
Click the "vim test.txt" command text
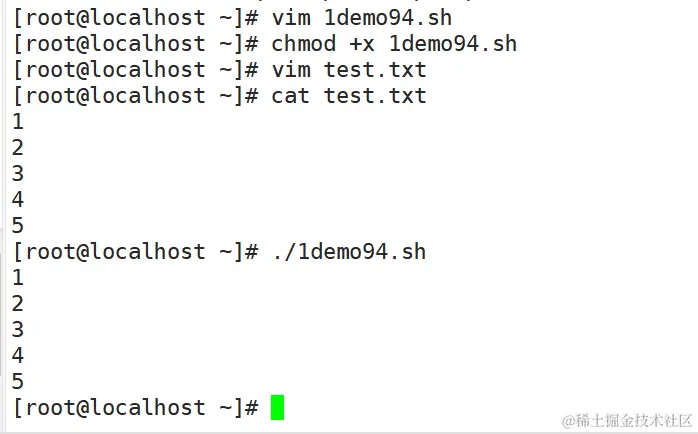click(x=348, y=70)
